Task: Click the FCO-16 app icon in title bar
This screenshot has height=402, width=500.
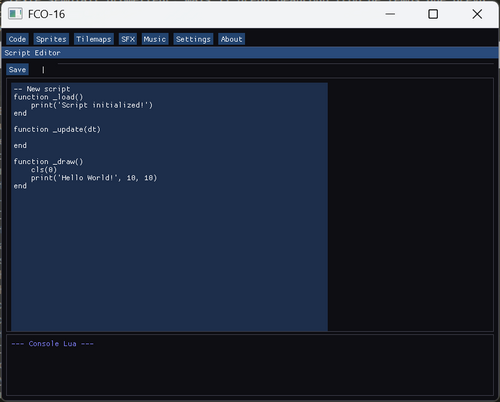Action: [15, 14]
